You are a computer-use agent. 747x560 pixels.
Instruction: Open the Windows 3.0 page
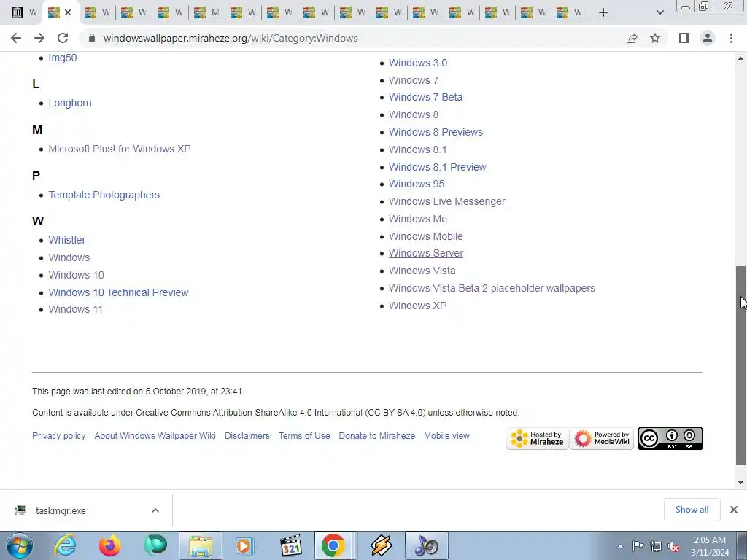click(418, 63)
